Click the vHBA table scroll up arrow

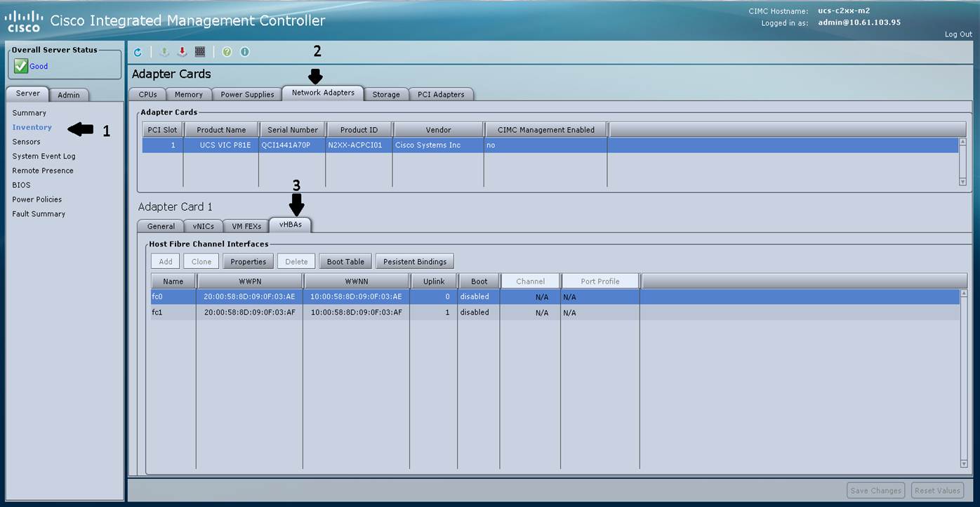pyautogui.click(x=963, y=293)
